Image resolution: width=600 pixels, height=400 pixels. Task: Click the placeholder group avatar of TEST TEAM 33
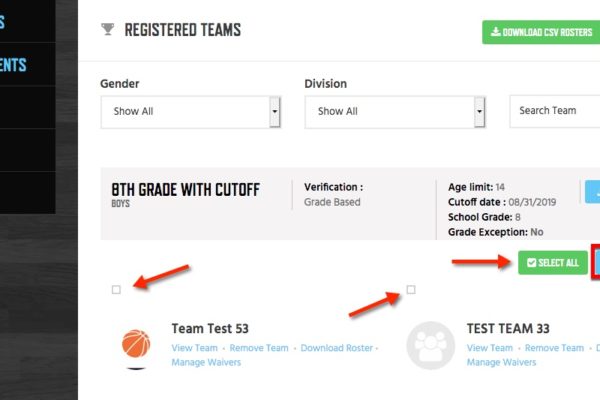[x=431, y=345]
